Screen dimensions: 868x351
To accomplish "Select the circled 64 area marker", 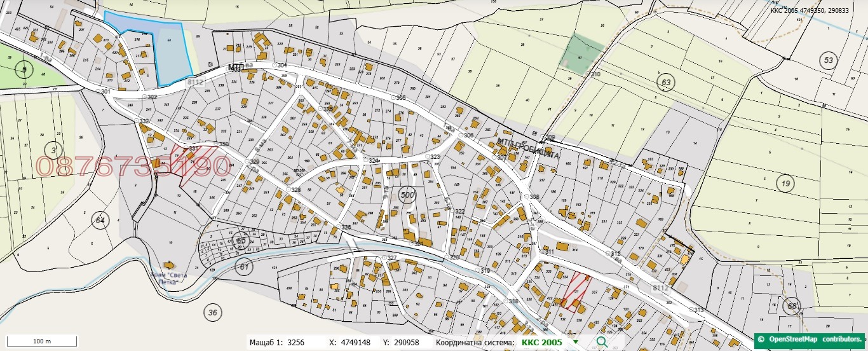I will coord(99,221).
